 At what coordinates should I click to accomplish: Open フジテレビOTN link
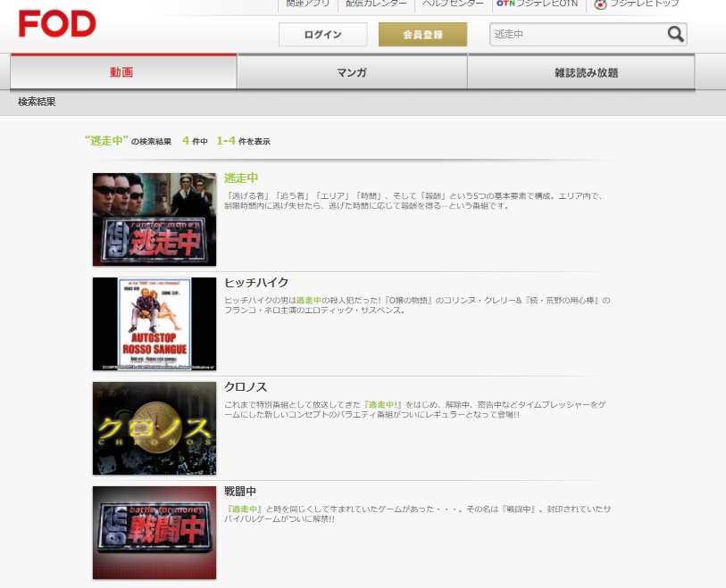tap(537, 4)
